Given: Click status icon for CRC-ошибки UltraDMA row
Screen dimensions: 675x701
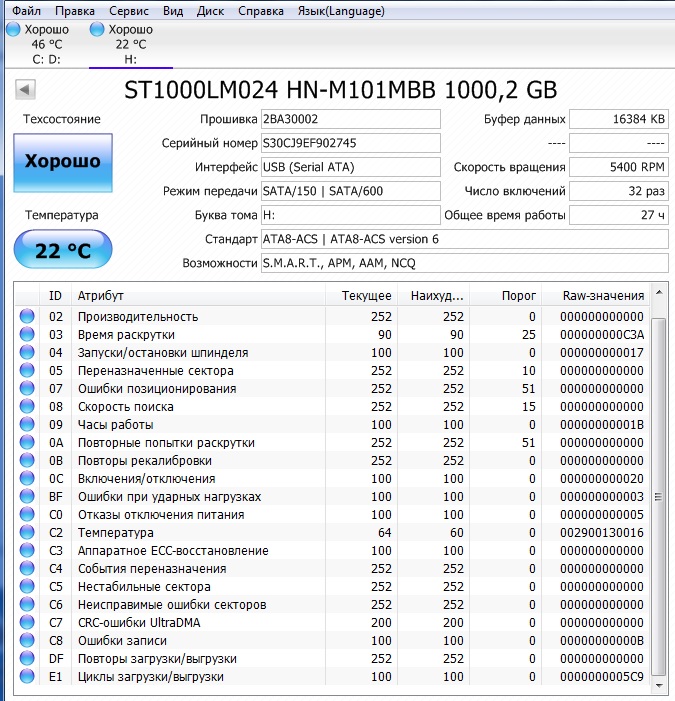Looking at the screenshot, I should [x=27, y=622].
